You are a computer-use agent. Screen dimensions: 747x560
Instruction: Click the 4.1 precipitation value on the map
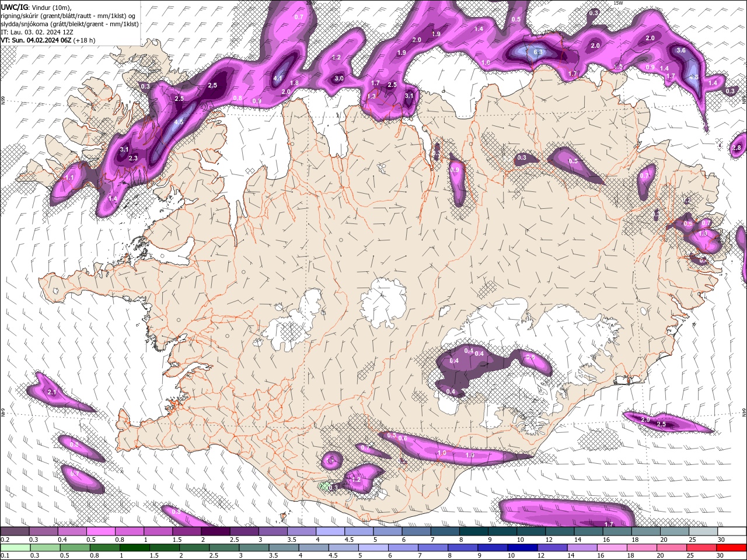point(278,79)
